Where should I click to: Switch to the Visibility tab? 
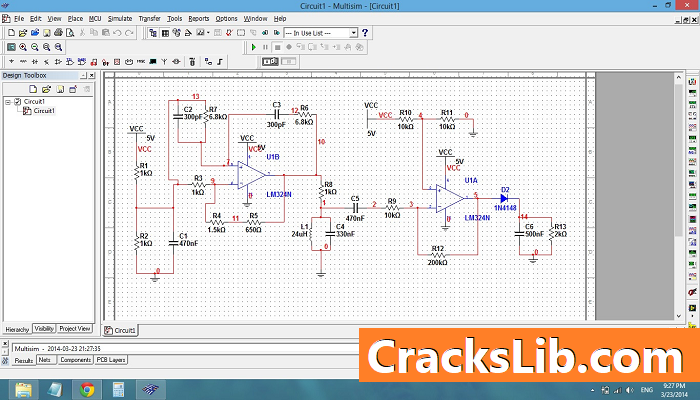44,329
